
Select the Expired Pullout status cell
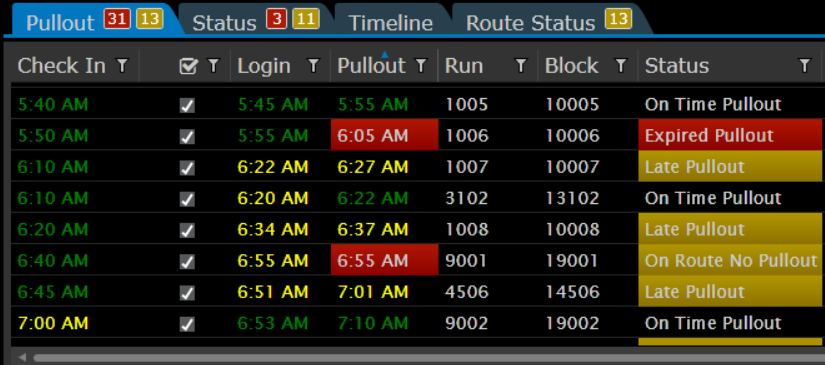click(x=730, y=135)
